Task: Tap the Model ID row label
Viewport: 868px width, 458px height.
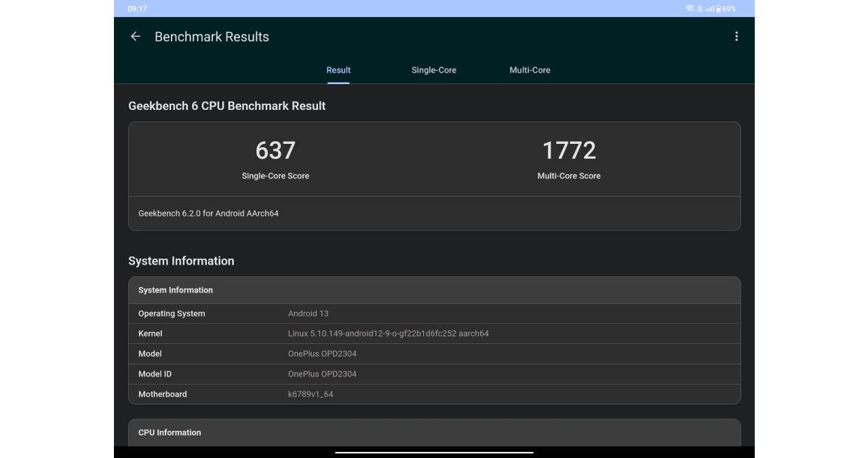Action: point(155,374)
